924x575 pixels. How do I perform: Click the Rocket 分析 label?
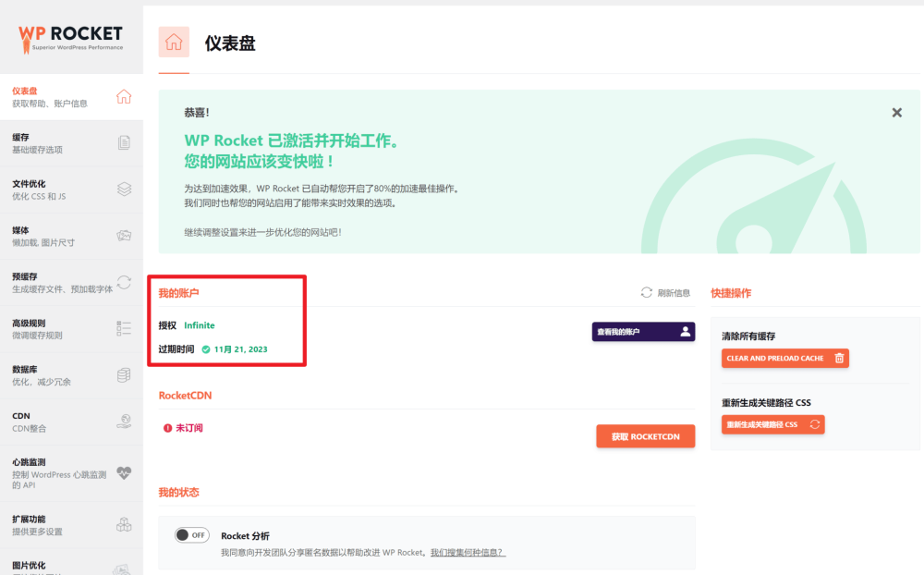(x=245, y=536)
